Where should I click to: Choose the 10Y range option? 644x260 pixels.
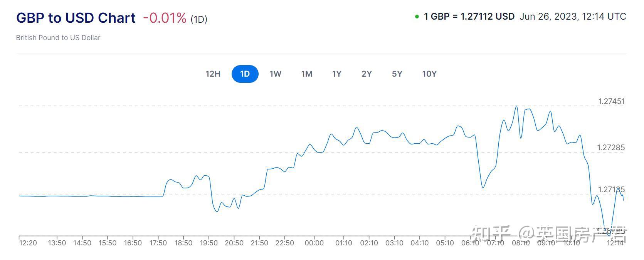429,74
